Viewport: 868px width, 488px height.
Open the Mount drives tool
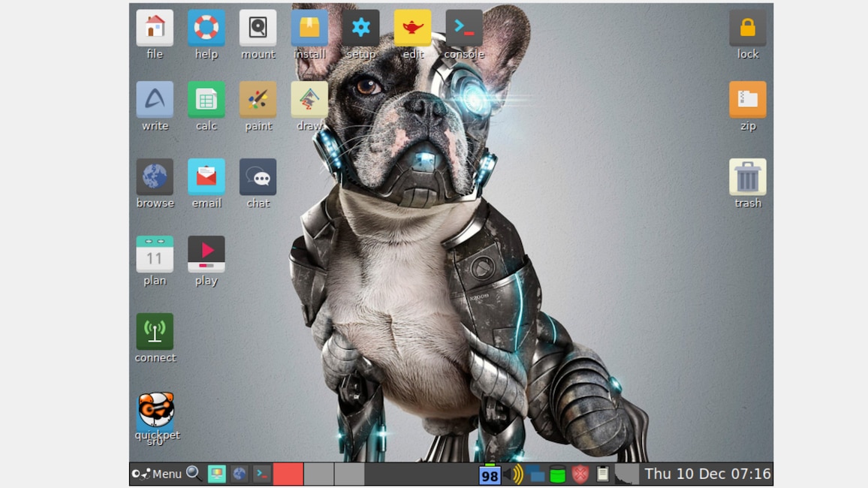[x=258, y=27]
